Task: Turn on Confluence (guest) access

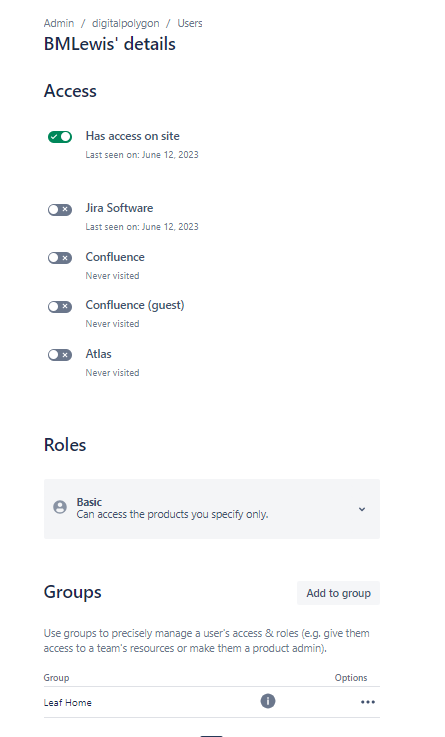Action: click(60, 306)
